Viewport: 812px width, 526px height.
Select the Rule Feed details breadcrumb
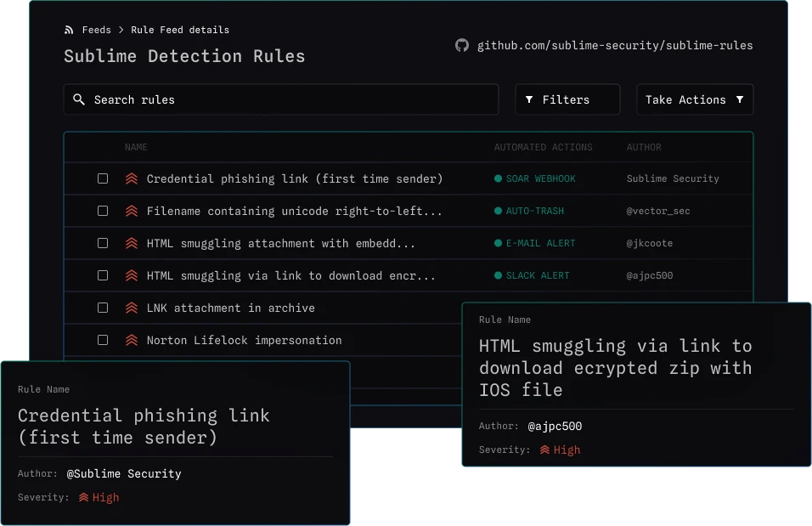(180, 30)
